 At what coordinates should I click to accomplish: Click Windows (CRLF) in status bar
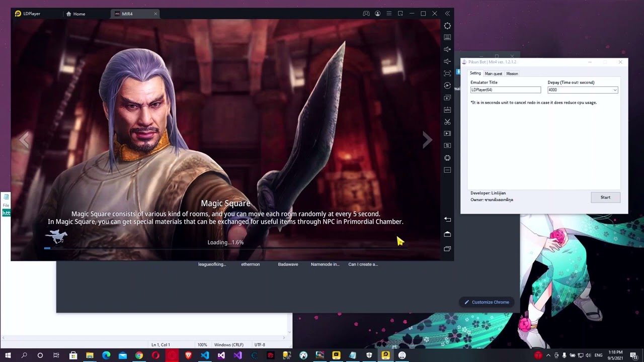point(229,345)
